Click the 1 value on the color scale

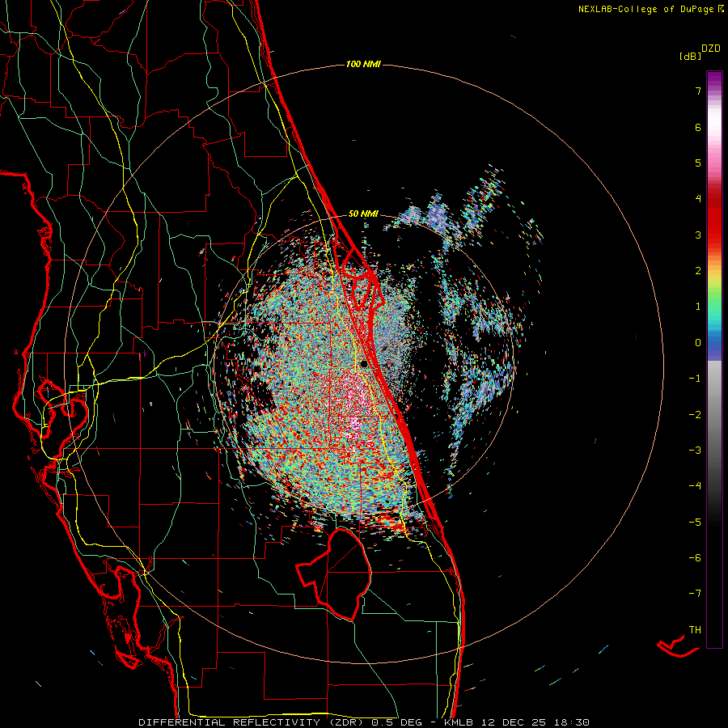click(x=698, y=307)
